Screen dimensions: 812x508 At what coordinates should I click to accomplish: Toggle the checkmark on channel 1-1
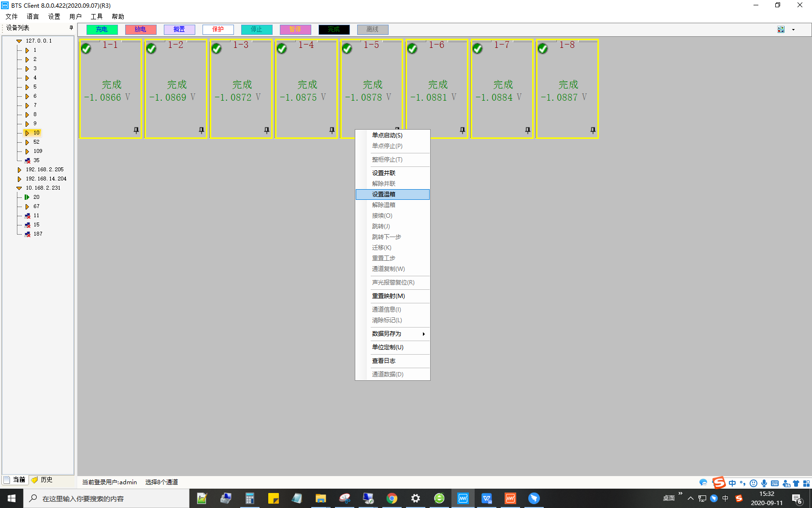coord(86,49)
